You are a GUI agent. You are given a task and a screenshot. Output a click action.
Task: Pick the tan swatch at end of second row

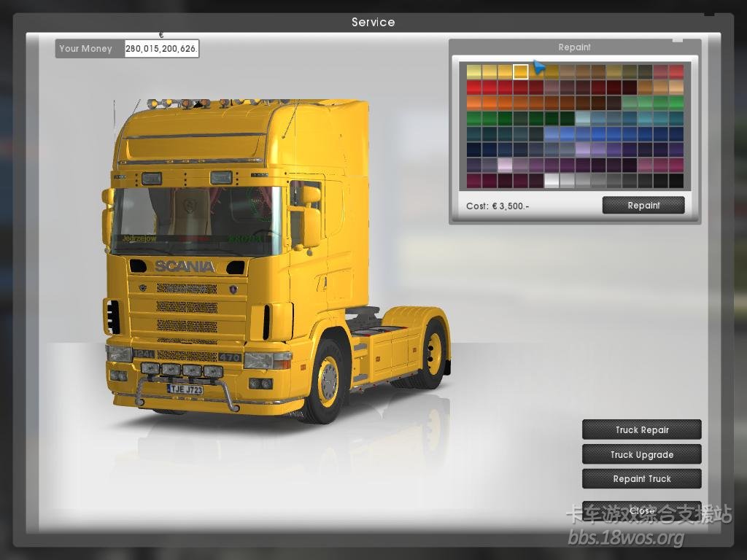pyautogui.click(x=676, y=87)
